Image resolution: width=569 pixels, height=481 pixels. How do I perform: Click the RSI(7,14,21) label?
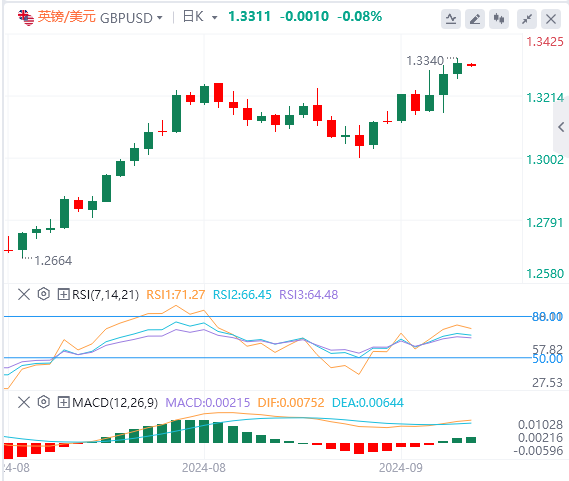[106, 295]
